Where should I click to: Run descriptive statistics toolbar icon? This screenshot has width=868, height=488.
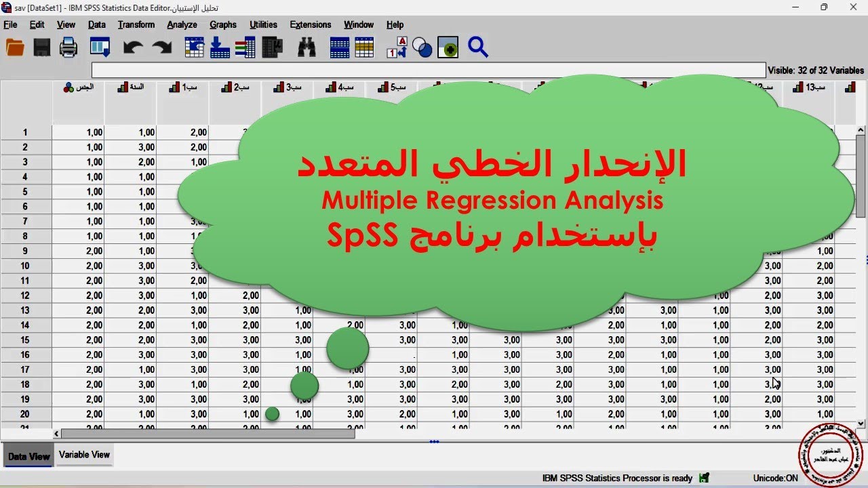coord(272,47)
